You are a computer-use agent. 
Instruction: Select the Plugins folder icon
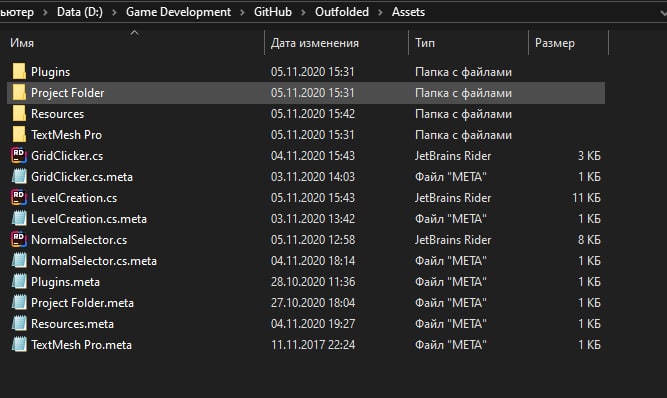click(x=19, y=71)
